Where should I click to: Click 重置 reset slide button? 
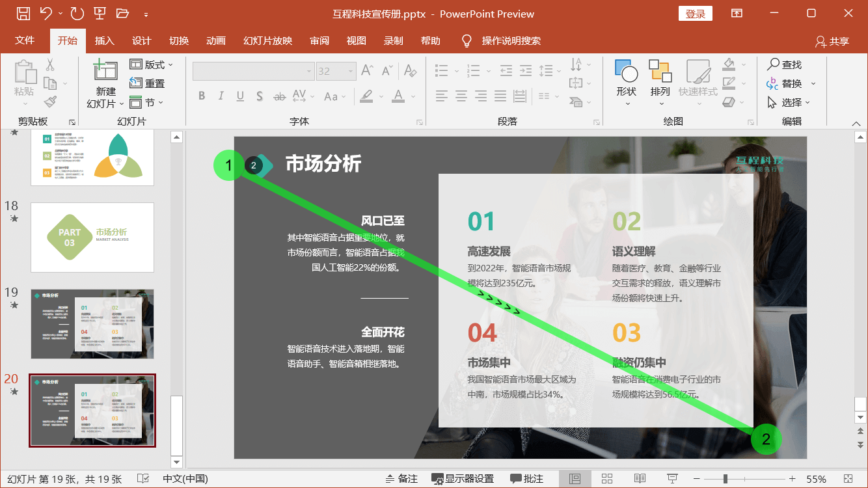click(x=147, y=83)
